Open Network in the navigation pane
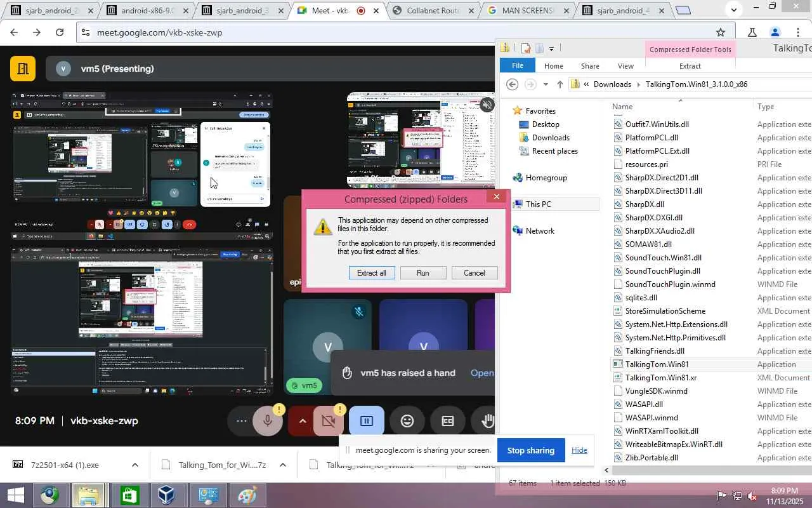The height and width of the screenshot is (508, 812). click(540, 231)
